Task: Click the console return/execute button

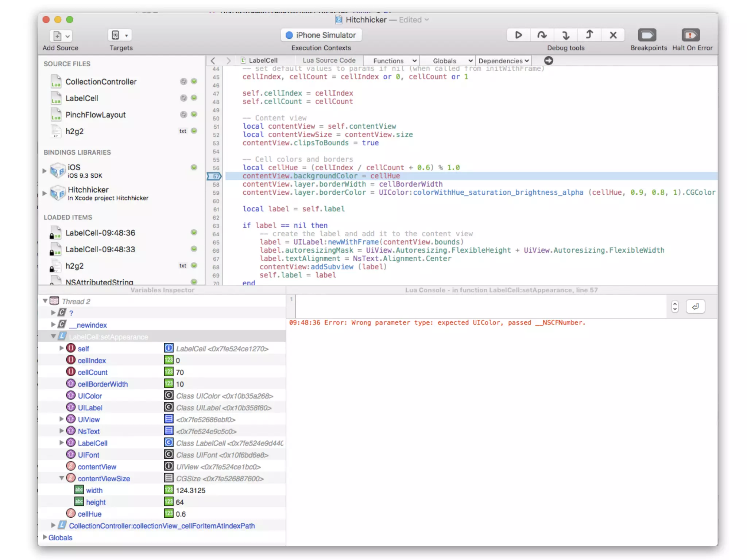Action: tap(696, 307)
